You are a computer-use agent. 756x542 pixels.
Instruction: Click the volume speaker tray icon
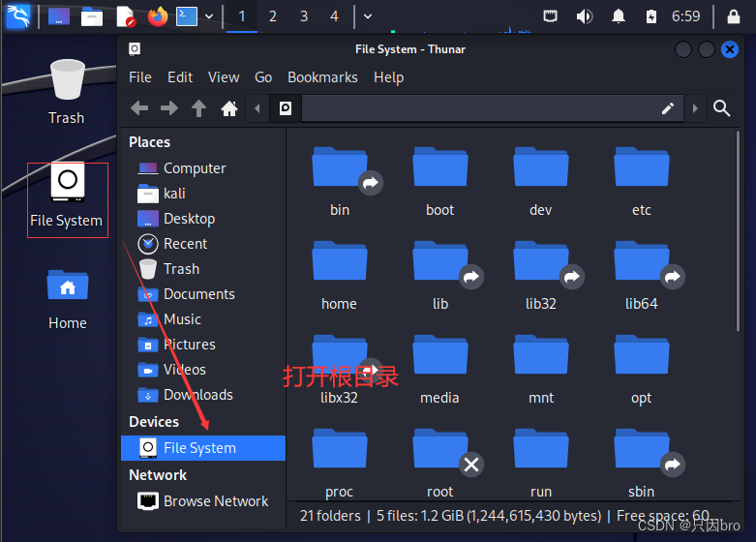585,16
